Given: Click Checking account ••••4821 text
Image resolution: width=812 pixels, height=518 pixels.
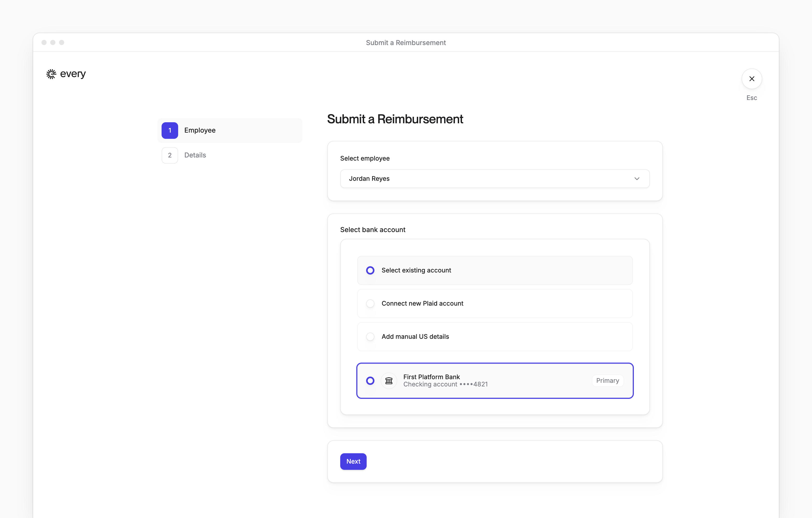Looking at the screenshot, I should click(x=445, y=384).
